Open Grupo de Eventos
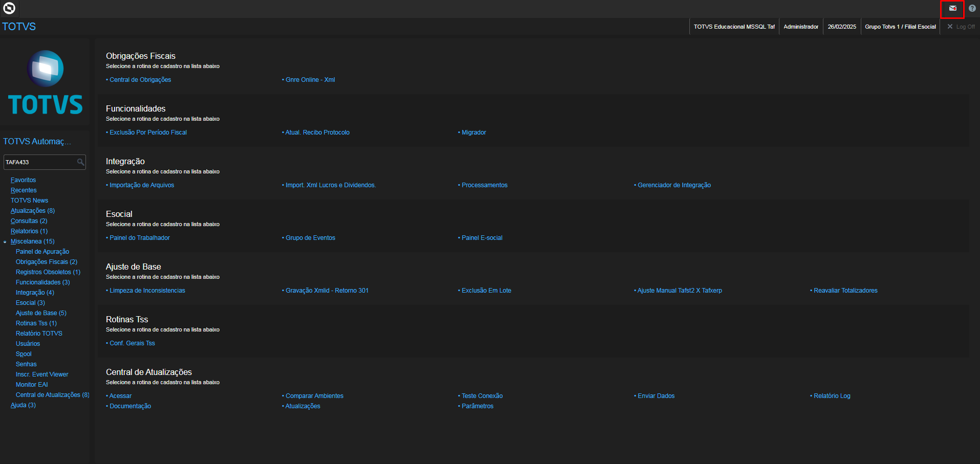 310,238
